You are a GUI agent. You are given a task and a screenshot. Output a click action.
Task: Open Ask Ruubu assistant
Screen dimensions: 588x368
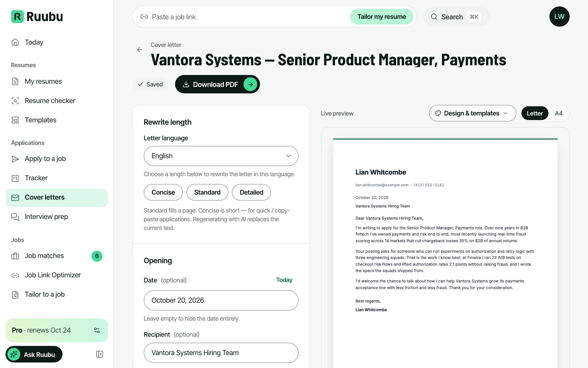(x=34, y=354)
